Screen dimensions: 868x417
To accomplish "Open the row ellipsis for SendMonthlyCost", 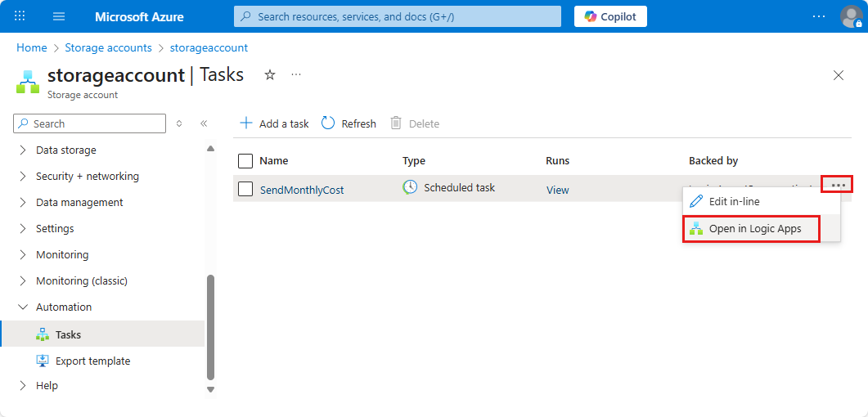I will [838, 185].
